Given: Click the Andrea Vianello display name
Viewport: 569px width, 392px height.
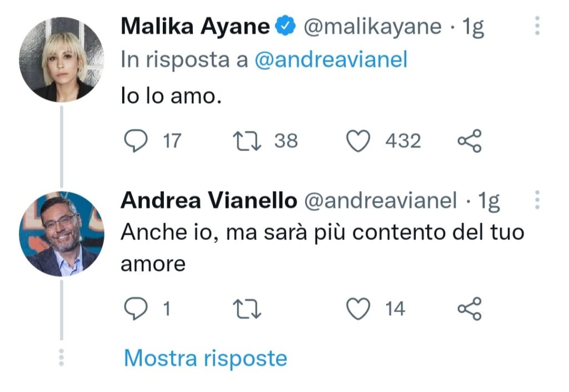Looking at the screenshot, I should [x=208, y=201].
